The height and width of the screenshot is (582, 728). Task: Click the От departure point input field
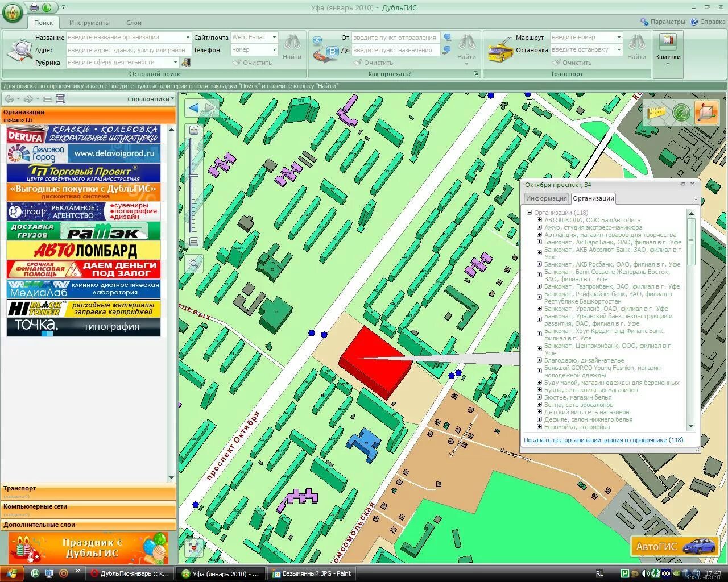[x=395, y=38]
